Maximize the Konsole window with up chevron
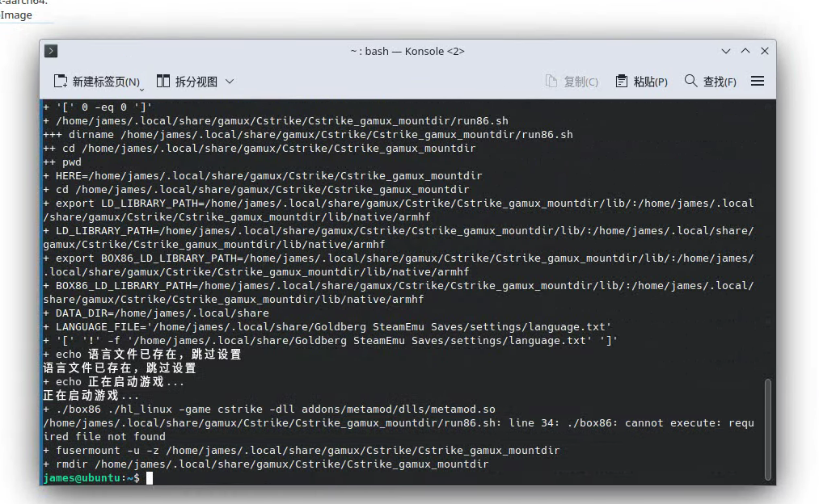 [745, 51]
